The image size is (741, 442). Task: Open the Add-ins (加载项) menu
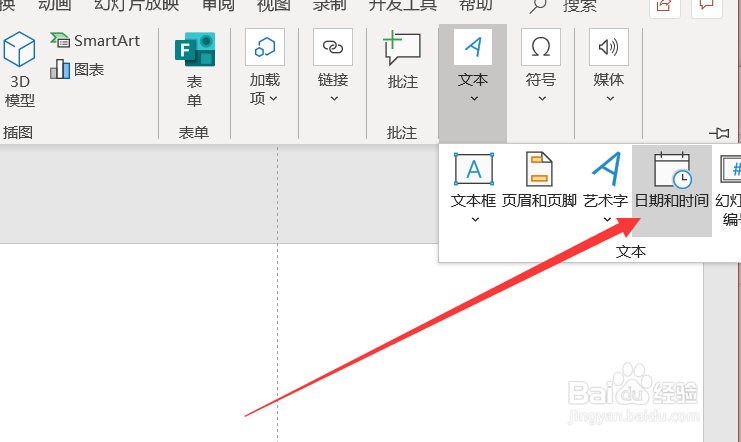265,67
